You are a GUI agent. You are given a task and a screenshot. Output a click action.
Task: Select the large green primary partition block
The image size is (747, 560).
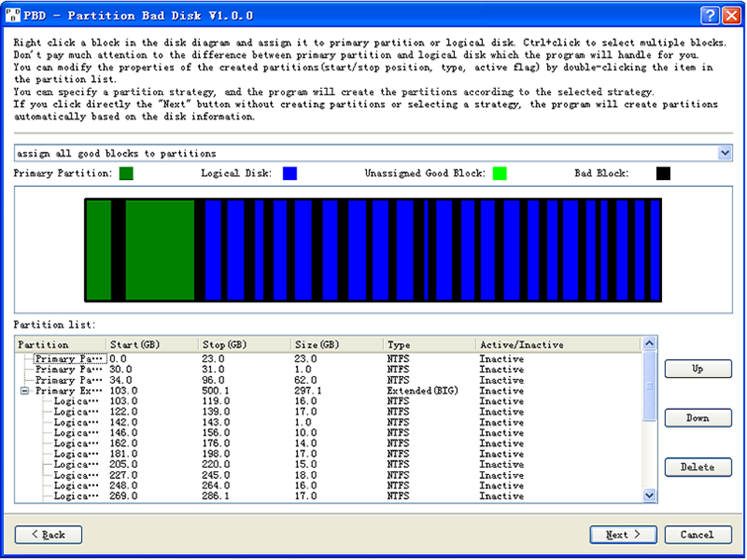160,250
